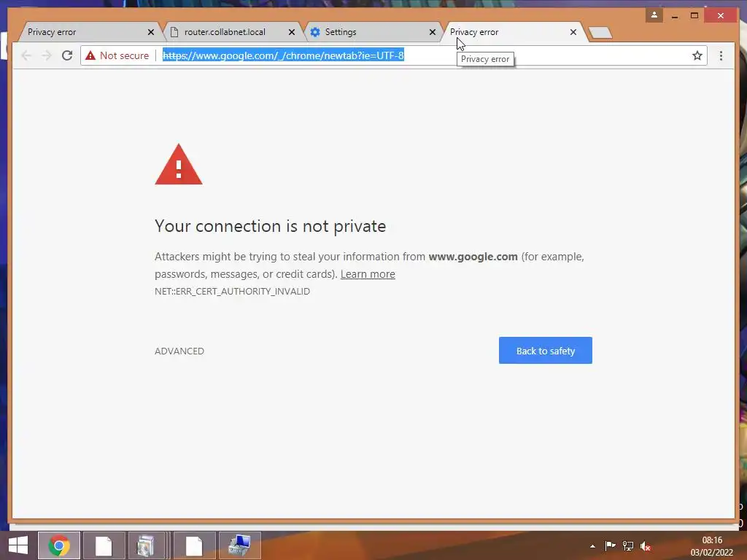Click the NET::ERR_CERT_AUTHORITY_INVALID error code
Image resolution: width=747 pixels, height=560 pixels.
click(232, 292)
